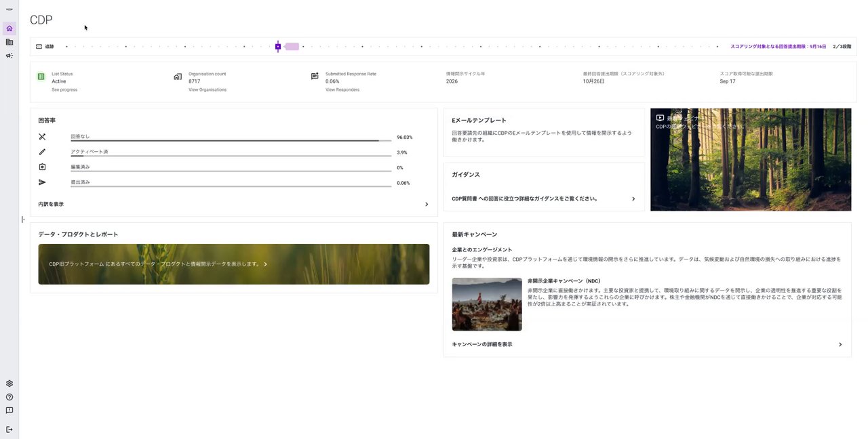Click the 非開示企業キャンペーン（NDC）heading

(x=564, y=281)
